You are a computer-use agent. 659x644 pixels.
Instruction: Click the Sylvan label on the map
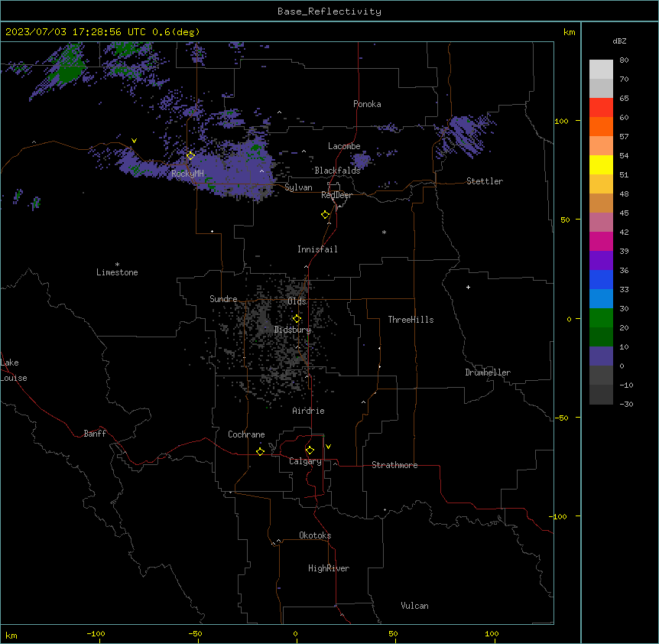[x=298, y=187]
